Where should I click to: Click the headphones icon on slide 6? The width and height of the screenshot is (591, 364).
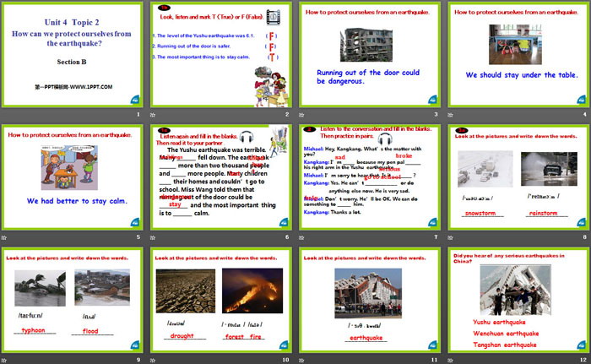247,137
